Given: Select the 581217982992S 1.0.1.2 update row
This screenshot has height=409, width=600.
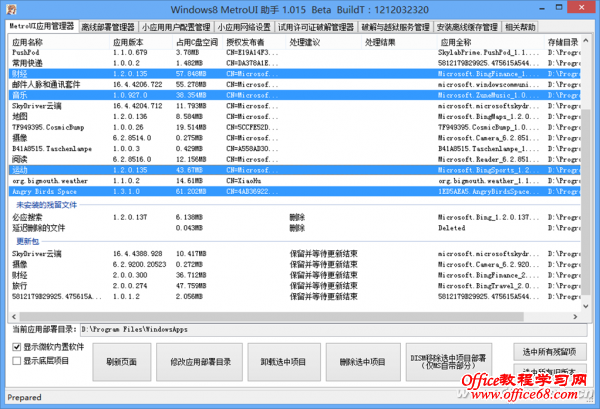Looking at the screenshot, I should tap(295, 297).
